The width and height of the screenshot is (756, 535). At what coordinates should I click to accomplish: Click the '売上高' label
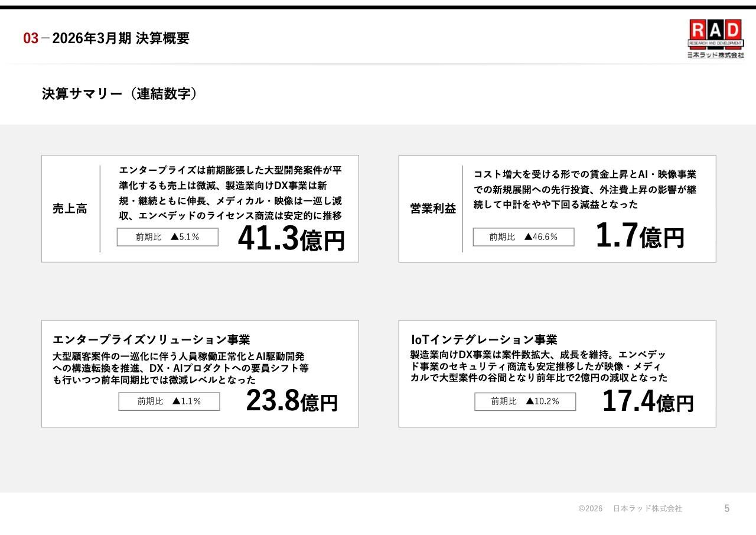(70, 209)
